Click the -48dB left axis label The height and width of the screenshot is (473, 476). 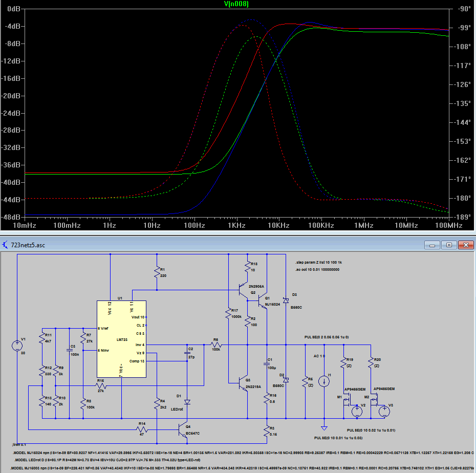11,217
